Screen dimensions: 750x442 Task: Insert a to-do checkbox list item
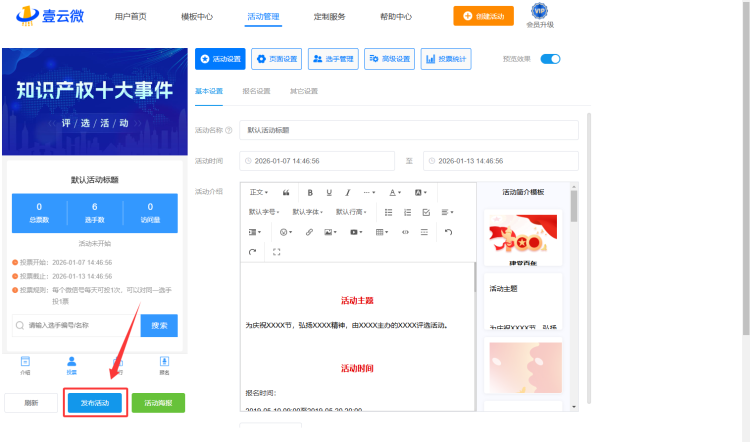point(426,212)
